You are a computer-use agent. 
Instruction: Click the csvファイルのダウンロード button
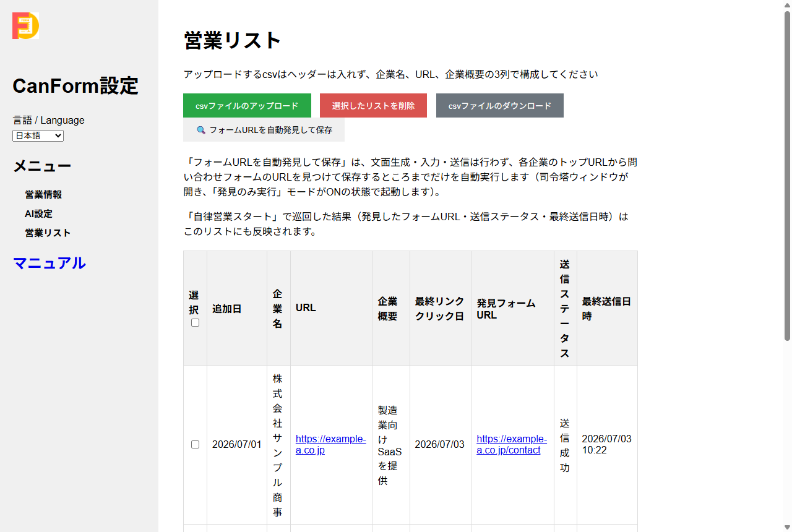[500, 106]
